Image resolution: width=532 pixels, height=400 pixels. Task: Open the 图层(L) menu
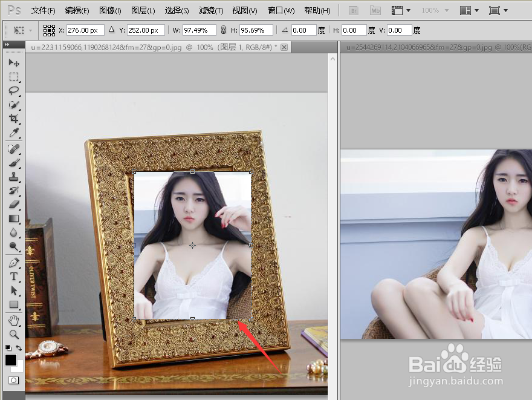pos(143,11)
